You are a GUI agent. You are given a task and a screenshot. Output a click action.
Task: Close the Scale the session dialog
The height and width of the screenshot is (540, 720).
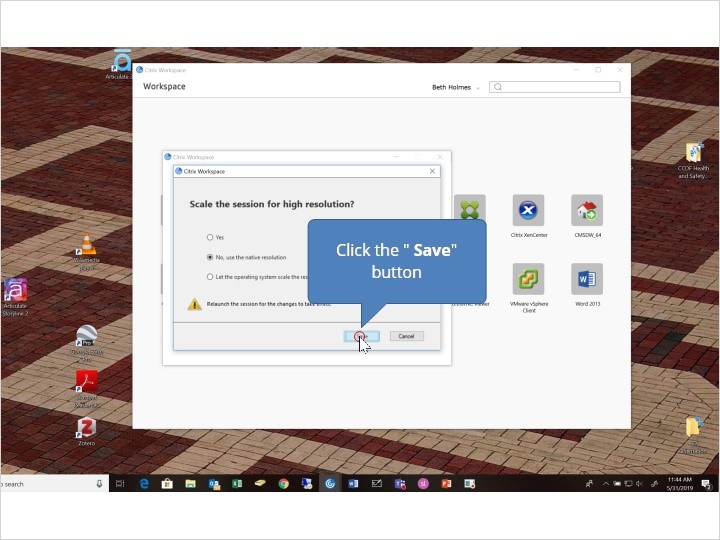(432, 171)
